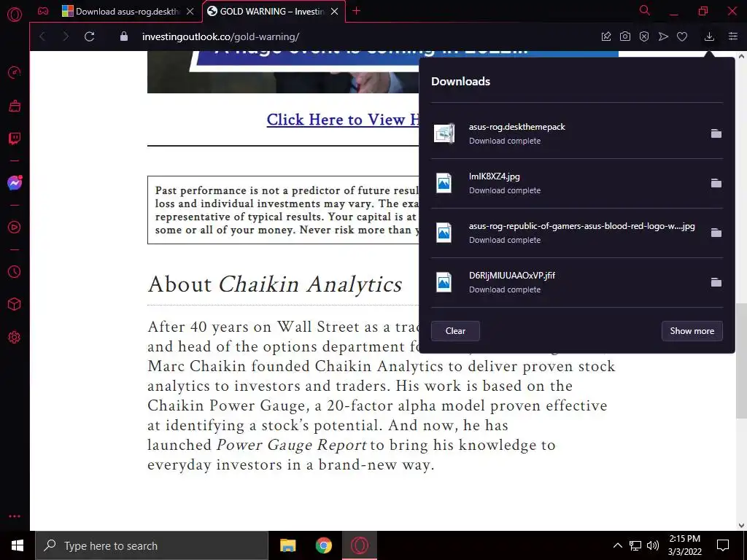Open the GX Cleaner sidebar icon
Viewport: 747px width, 560px height.
coord(15,106)
